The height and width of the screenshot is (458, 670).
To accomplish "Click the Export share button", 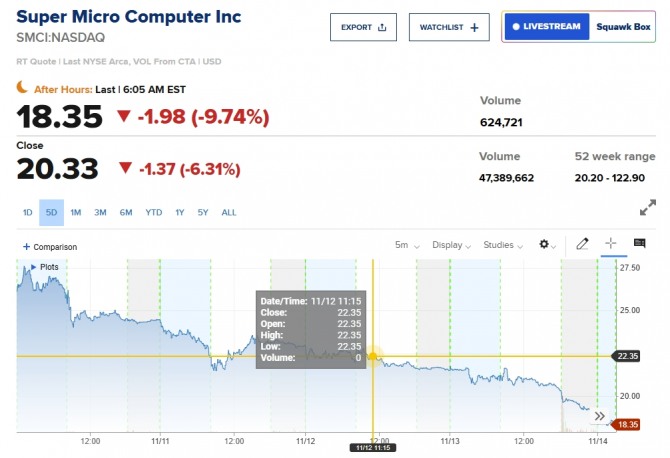I will point(364,27).
